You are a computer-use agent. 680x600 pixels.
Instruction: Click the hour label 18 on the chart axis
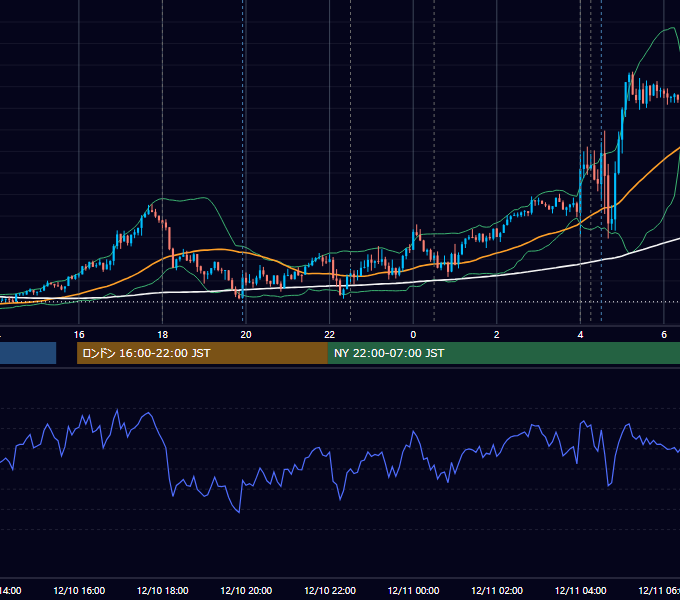[x=163, y=335]
